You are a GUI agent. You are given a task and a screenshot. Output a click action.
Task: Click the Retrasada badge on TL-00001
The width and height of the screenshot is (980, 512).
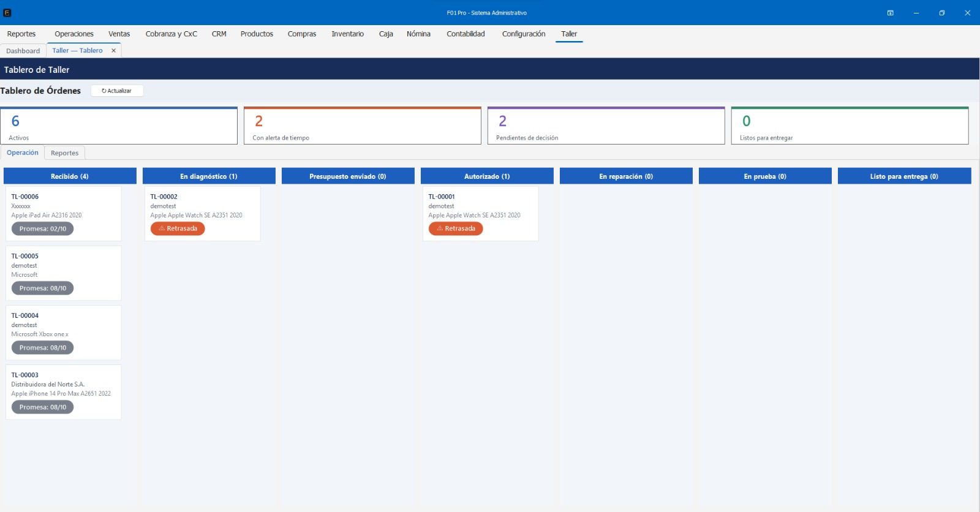click(x=456, y=228)
